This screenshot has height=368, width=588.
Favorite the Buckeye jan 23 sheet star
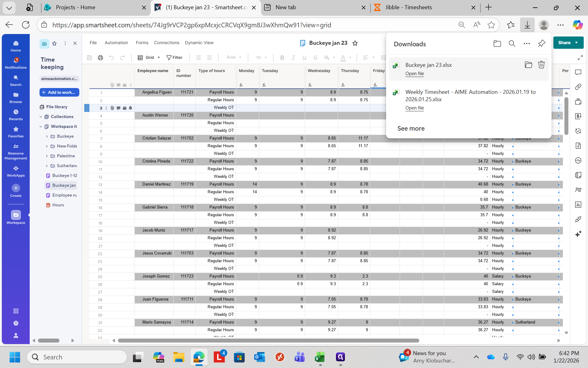pos(355,43)
